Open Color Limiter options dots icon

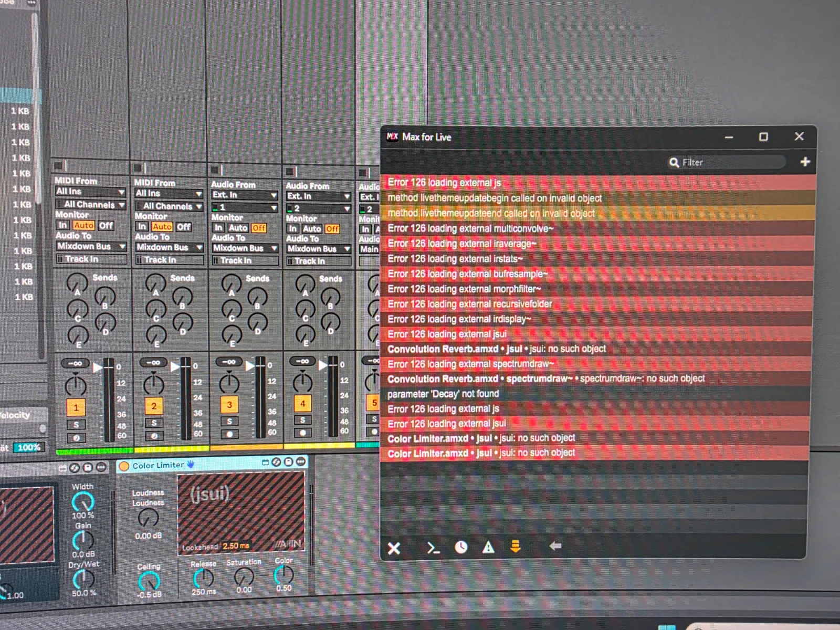click(300, 461)
